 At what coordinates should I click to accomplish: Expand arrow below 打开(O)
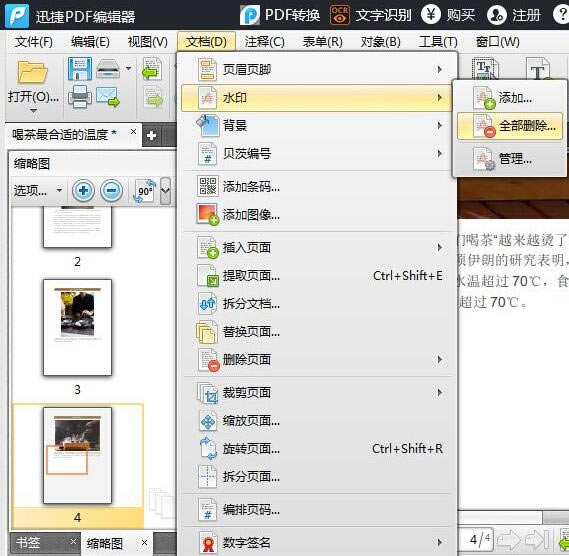tap(33, 111)
